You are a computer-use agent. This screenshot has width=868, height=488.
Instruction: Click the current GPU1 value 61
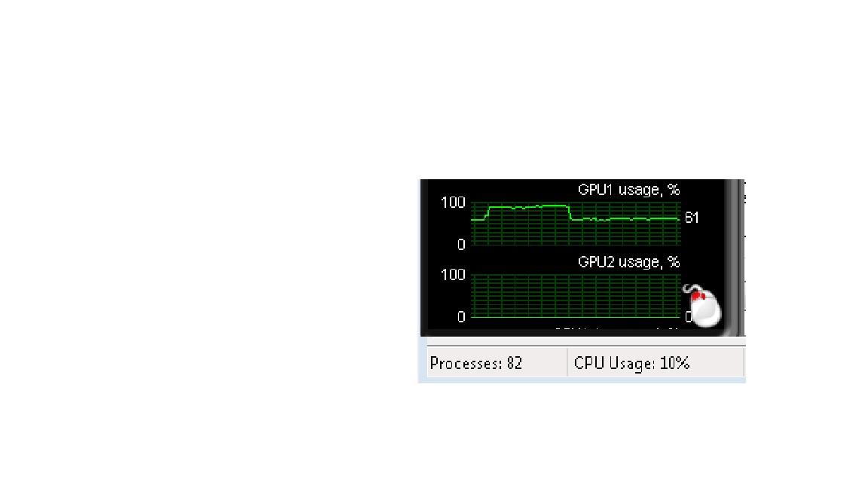(692, 218)
